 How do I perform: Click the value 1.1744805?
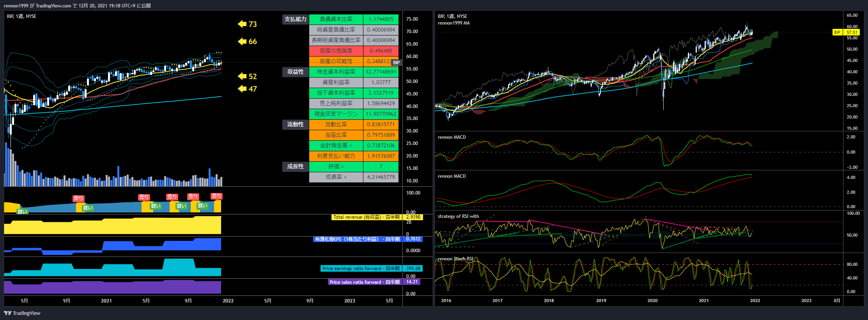381,19
